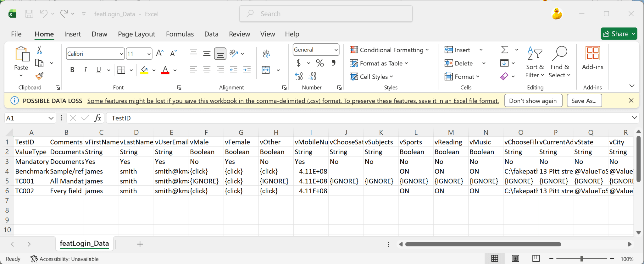This screenshot has height=264, width=644.
Task: Switch to the Data ribbon tab
Action: pyautogui.click(x=211, y=34)
